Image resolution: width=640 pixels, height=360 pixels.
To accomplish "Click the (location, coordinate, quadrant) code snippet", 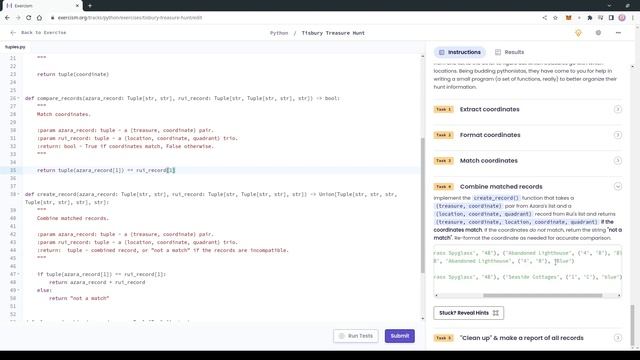I will 483,214.
